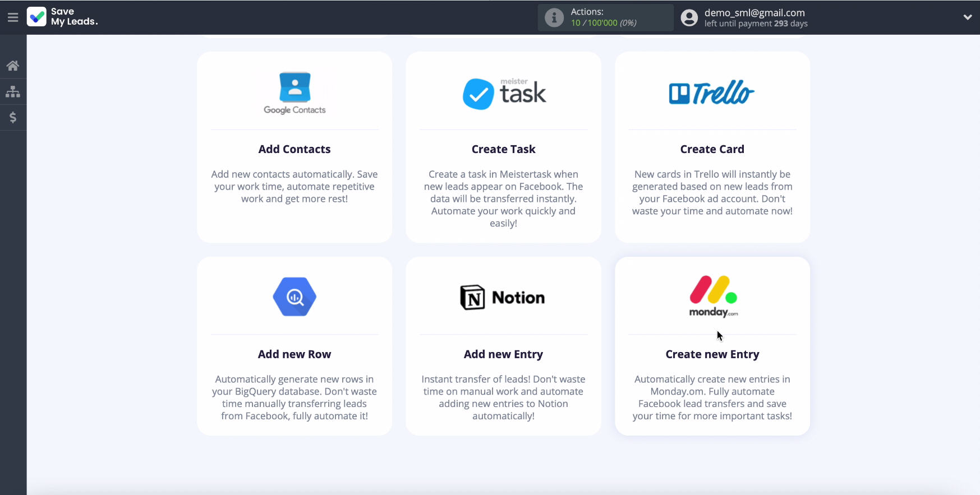Open the billing dollar sidebar icon
This screenshot has width=980, height=495.
pyautogui.click(x=13, y=117)
